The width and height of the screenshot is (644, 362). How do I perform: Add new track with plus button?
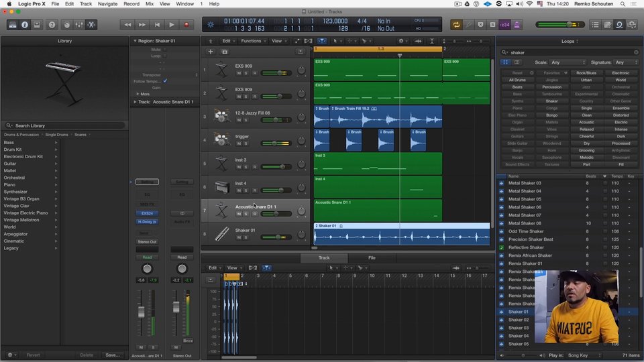(210, 52)
